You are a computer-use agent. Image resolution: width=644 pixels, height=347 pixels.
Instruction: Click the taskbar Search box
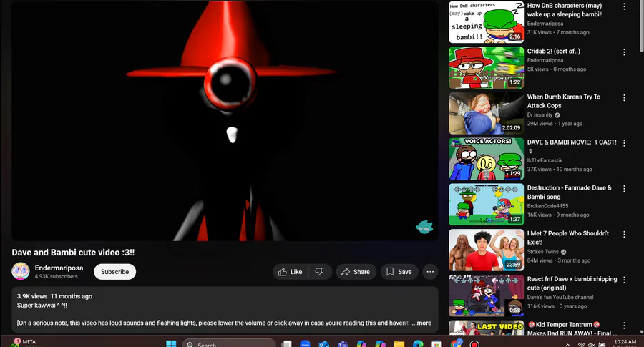229,343
